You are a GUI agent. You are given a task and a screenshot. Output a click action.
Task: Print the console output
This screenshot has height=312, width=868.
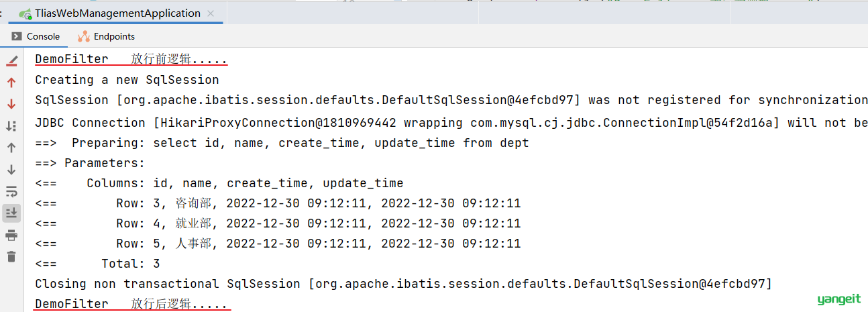click(11, 235)
